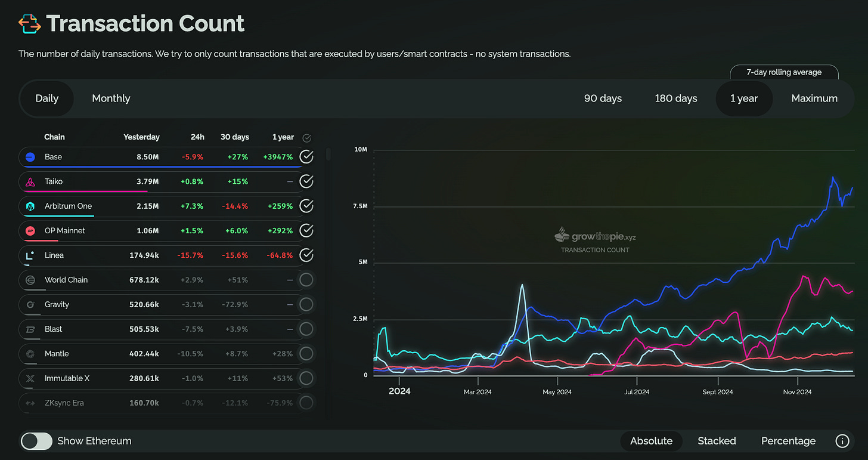Toggle the Show Ethereum switch
The height and width of the screenshot is (460, 868).
36,441
